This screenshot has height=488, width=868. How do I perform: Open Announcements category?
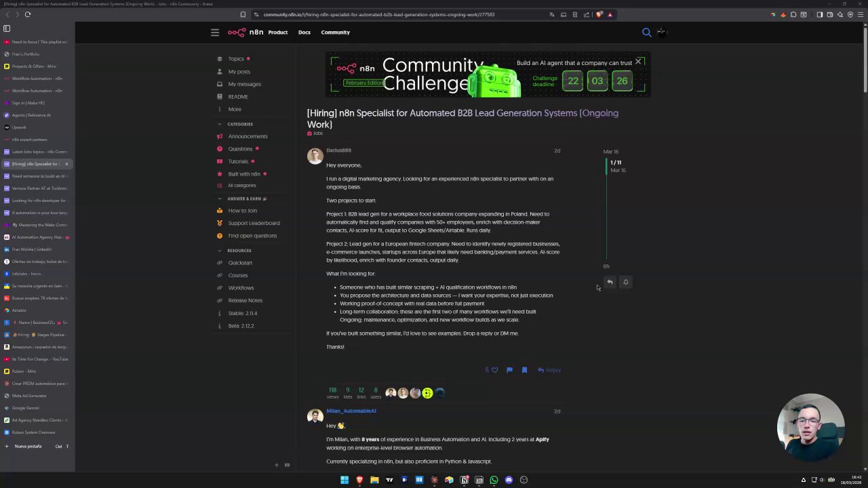[x=248, y=136]
